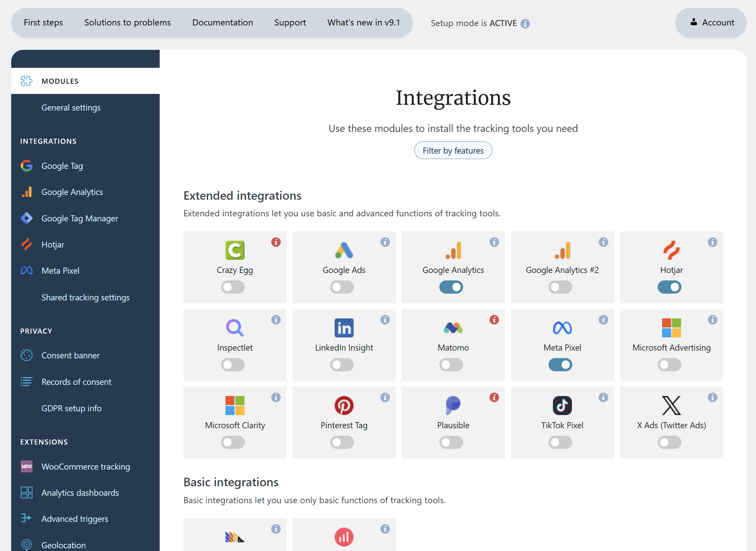Open Plausible red info icon
This screenshot has width=756, height=551.
[x=494, y=397]
